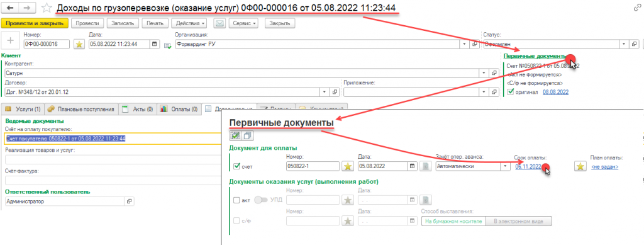
Task: Click check-all icon under Первичные документы title
Action: pyautogui.click(x=235, y=135)
